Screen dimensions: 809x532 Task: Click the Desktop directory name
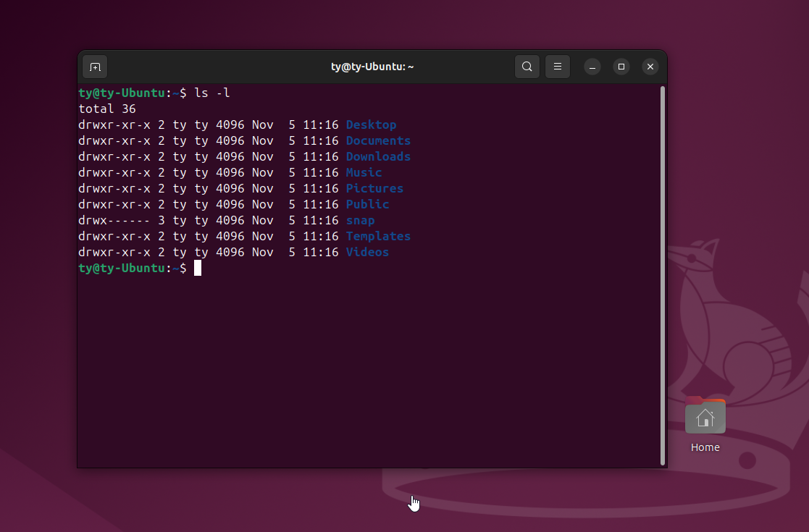[x=371, y=124]
